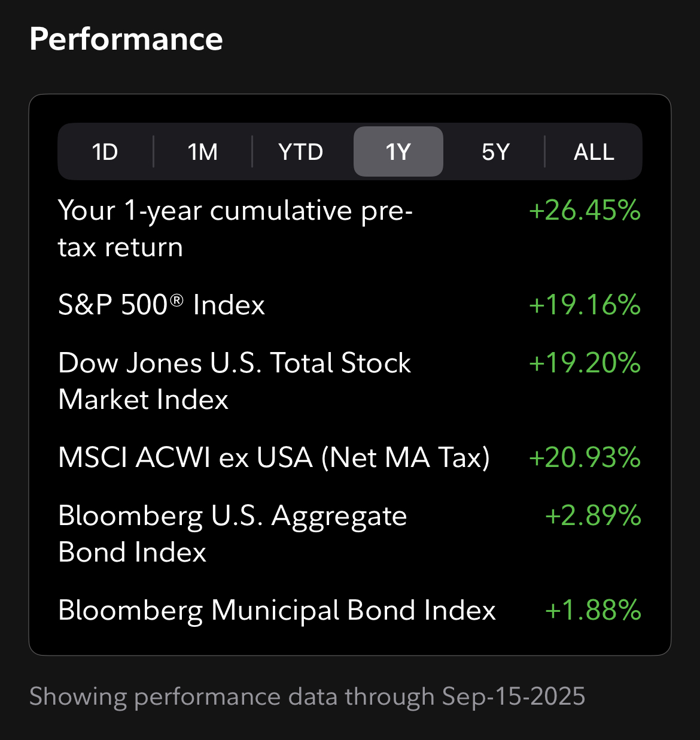Tap the performance data through Sep-15-2025 note
700x740 pixels.
tap(307, 696)
